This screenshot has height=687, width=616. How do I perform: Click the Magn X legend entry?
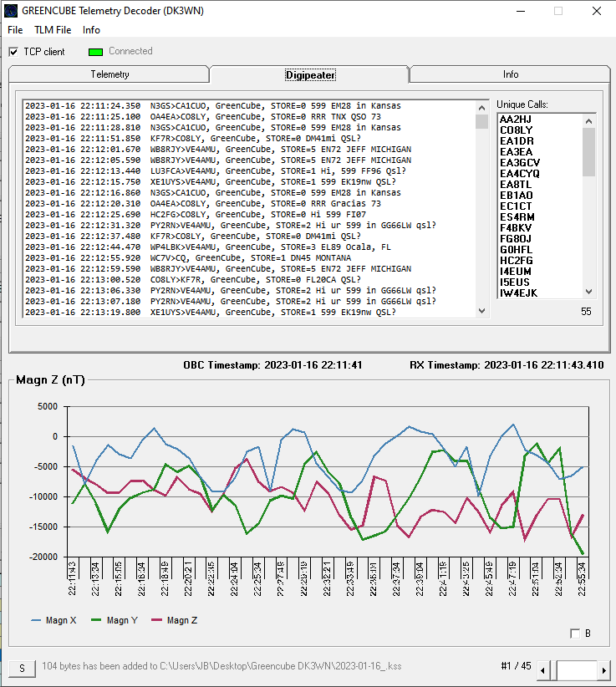pyautogui.click(x=53, y=620)
